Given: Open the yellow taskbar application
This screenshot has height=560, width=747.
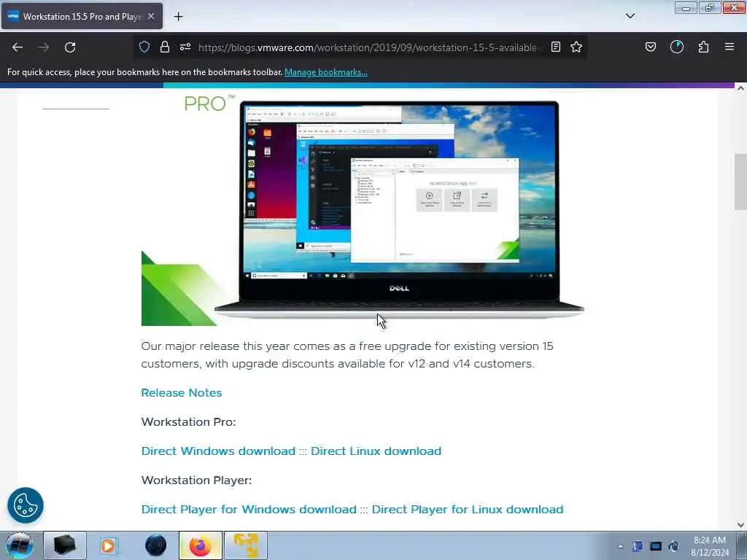Looking at the screenshot, I should click(246, 545).
